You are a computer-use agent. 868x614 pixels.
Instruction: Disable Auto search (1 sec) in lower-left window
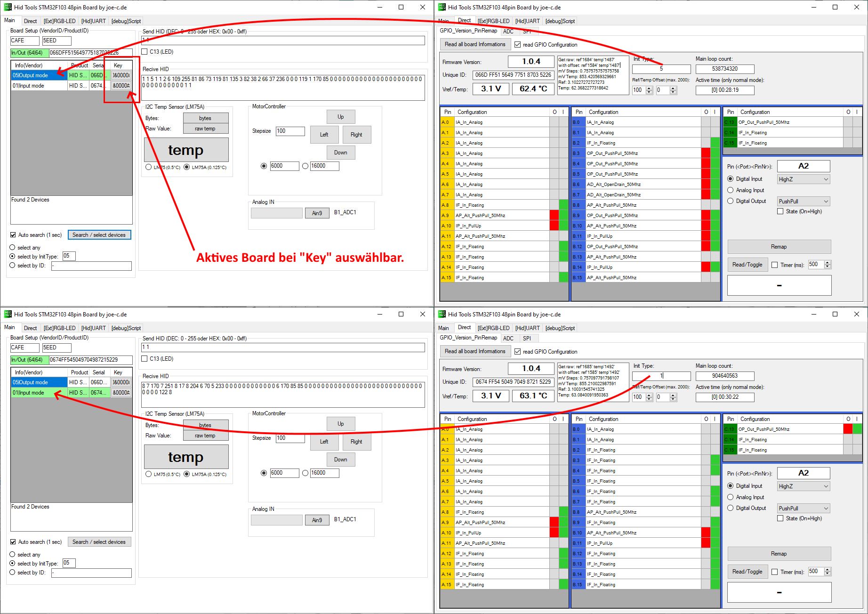point(13,542)
